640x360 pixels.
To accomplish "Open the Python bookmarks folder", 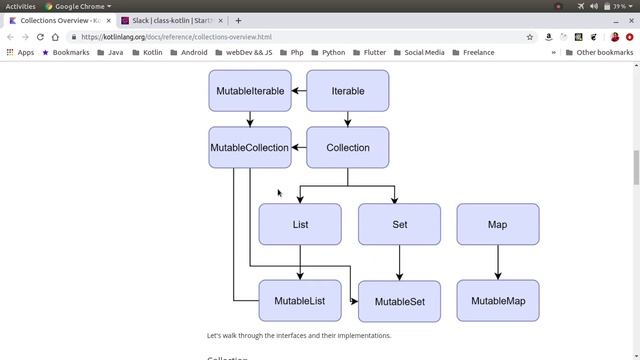I will click(328, 52).
